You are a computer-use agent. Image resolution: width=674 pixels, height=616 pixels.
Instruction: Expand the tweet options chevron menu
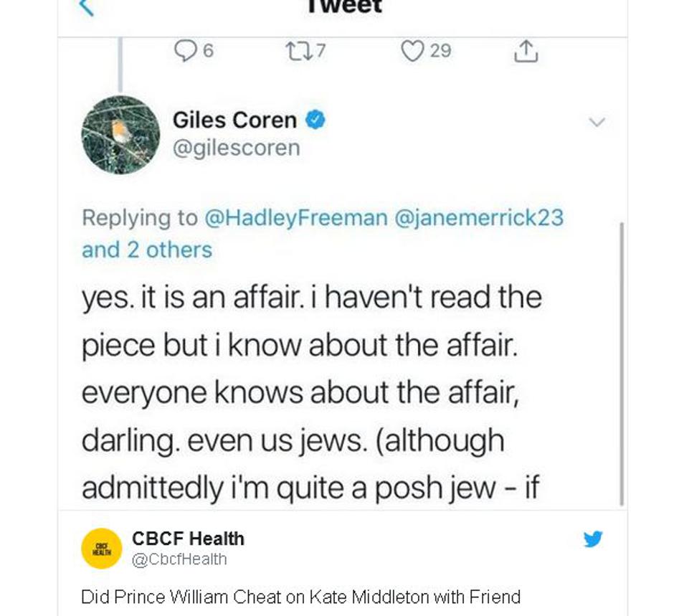coord(597,122)
